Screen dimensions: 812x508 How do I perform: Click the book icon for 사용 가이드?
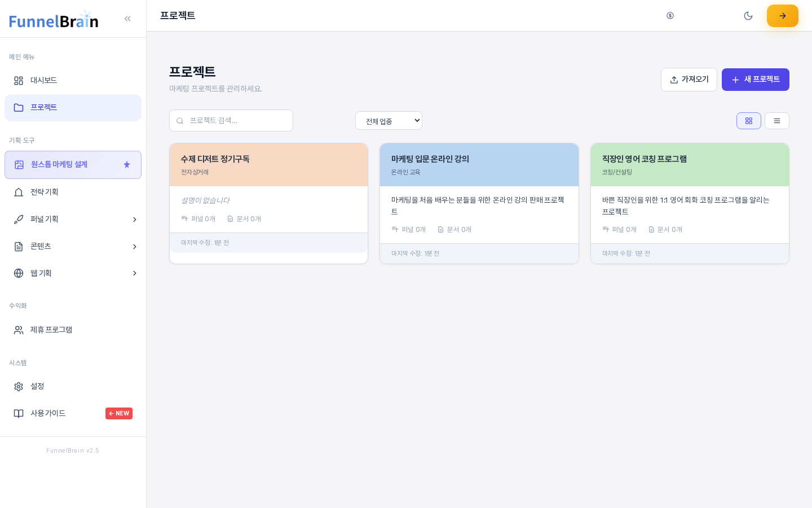coord(19,414)
